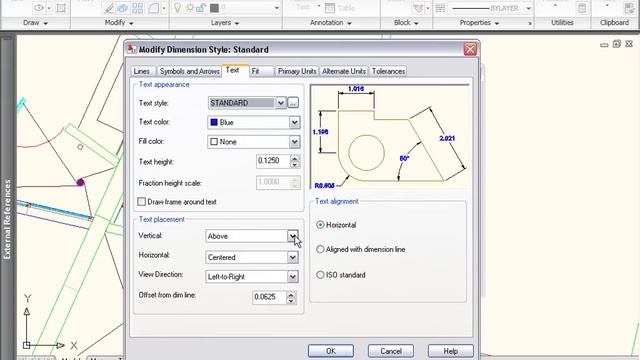
Task: Click the purple node in the drawing
Action: tap(80, 182)
